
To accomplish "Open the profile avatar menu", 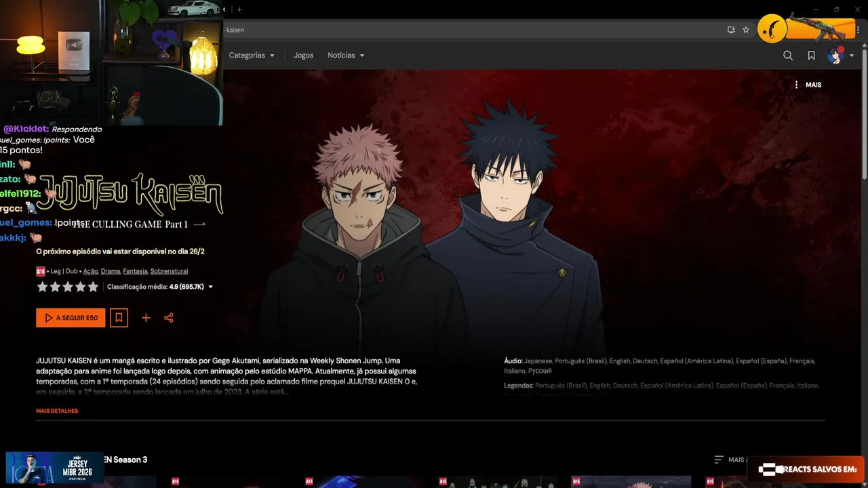I will pos(835,56).
